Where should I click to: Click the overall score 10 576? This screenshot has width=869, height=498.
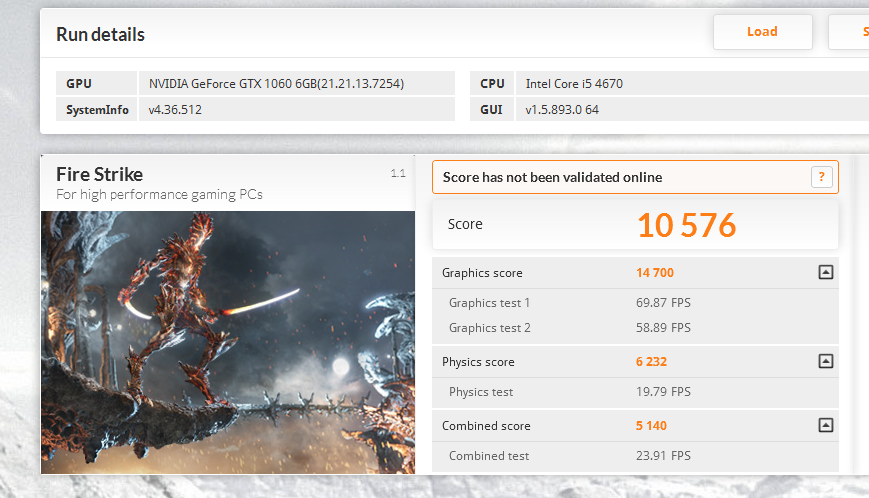point(687,225)
